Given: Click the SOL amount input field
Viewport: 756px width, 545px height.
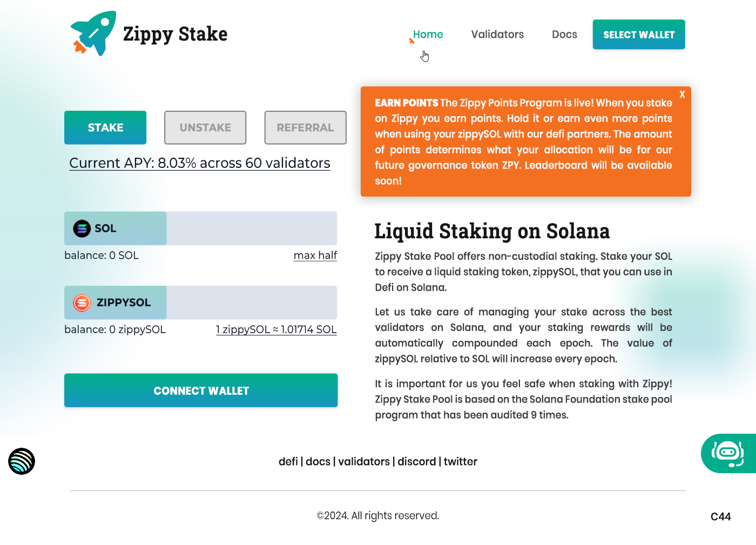Looking at the screenshot, I should coord(252,228).
